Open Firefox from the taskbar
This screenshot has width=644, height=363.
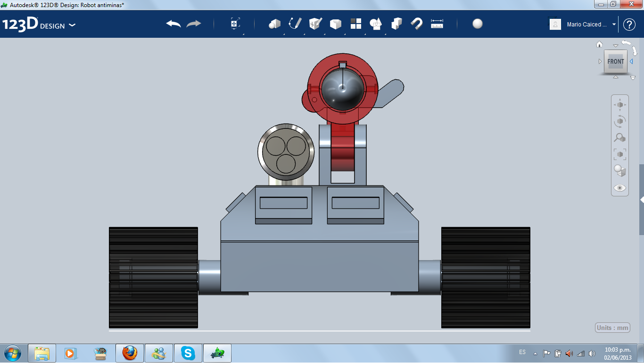coord(129,353)
